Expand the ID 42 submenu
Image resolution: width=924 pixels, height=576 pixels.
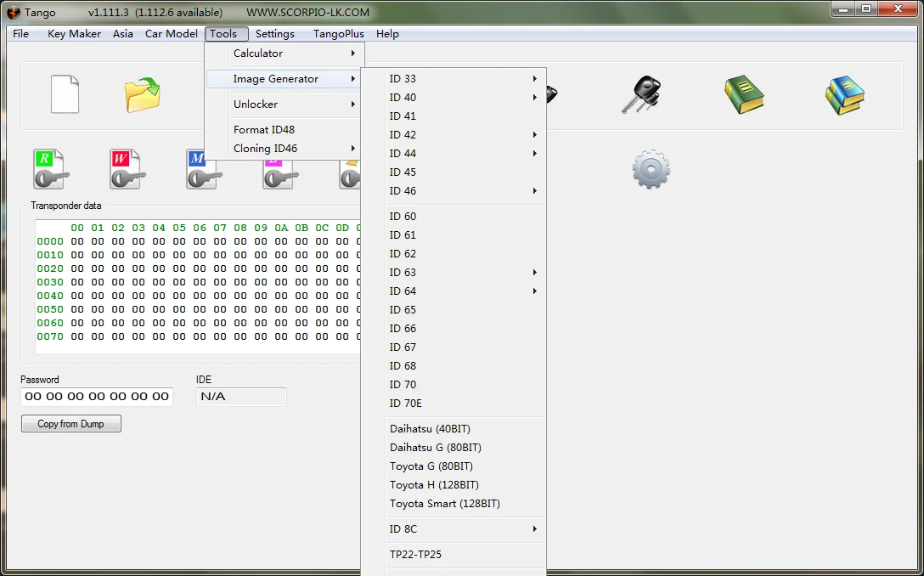tap(454, 134)
